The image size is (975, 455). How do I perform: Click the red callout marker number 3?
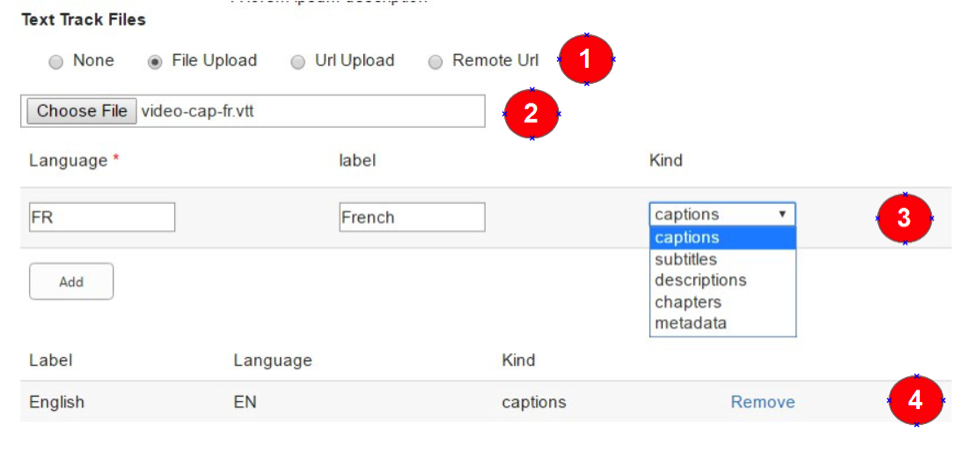[x=904, y=218]
